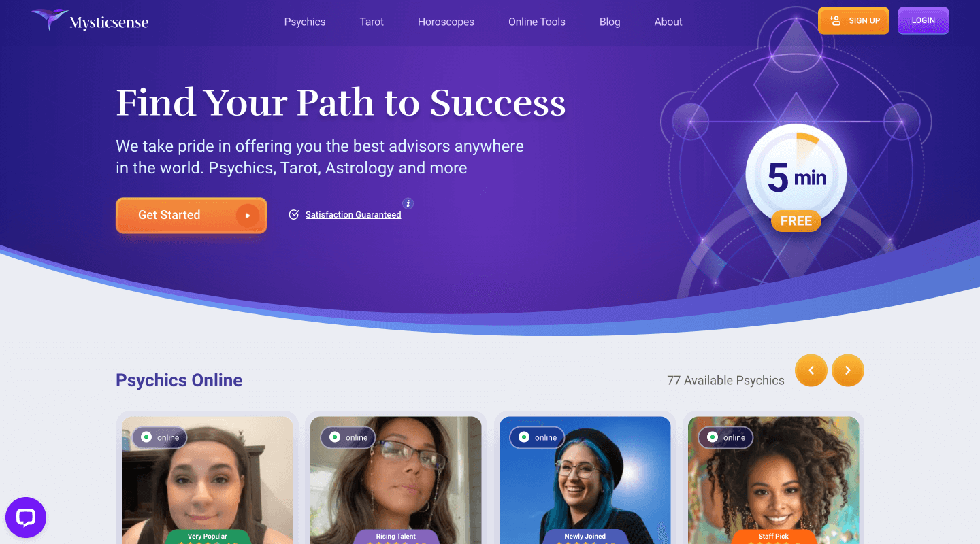Go to previous psychics with left arrow

(x=811, y=371)
